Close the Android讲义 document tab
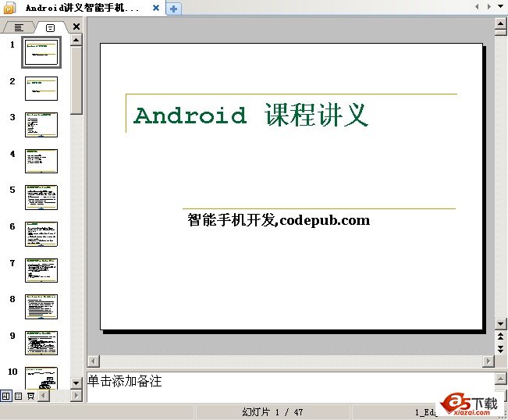This screenshot has height=420, width=508. [156, 8]
